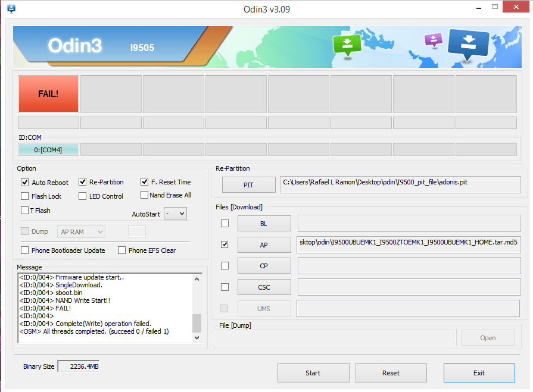Minimize the Odin3 window
Viewport: 533px width, 392px height.
click(x=479, y=8)
